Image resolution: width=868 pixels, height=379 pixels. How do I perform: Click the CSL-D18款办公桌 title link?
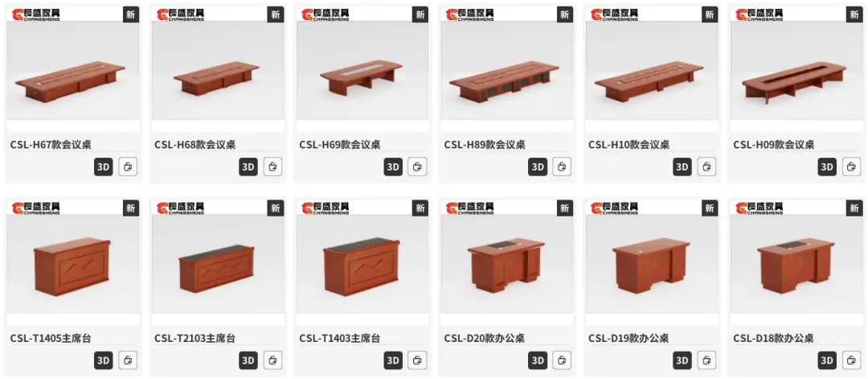[773, 338]
